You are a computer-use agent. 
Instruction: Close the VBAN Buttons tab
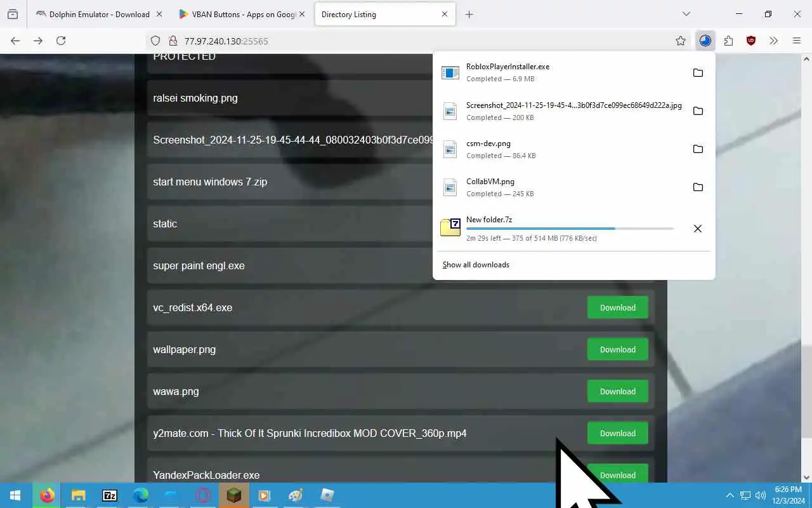click(x=302, y=14)
